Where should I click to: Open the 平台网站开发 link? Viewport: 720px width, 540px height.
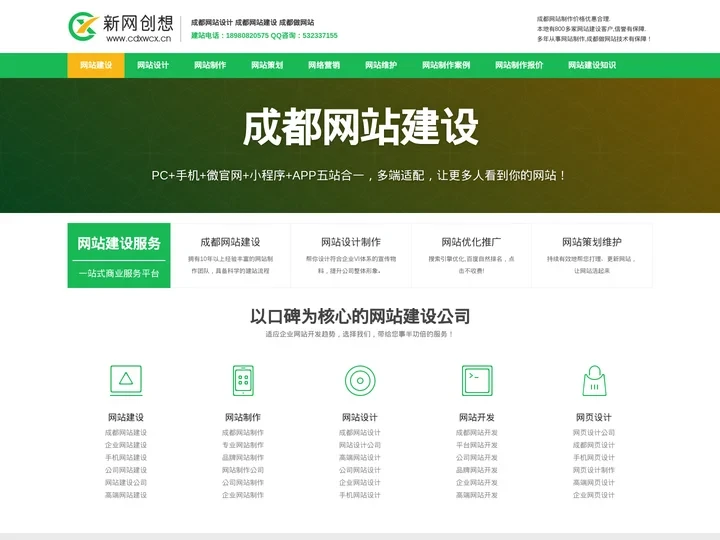tap(477, 445)
